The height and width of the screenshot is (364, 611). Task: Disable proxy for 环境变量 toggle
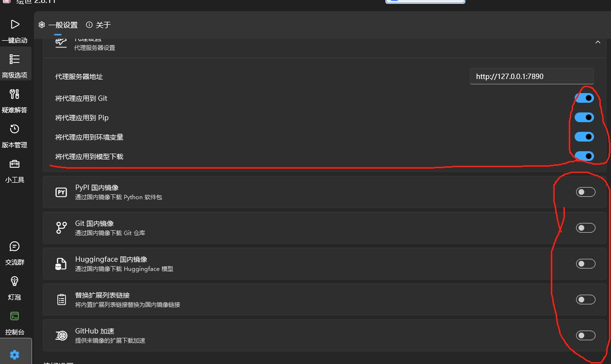coord(584,137)
